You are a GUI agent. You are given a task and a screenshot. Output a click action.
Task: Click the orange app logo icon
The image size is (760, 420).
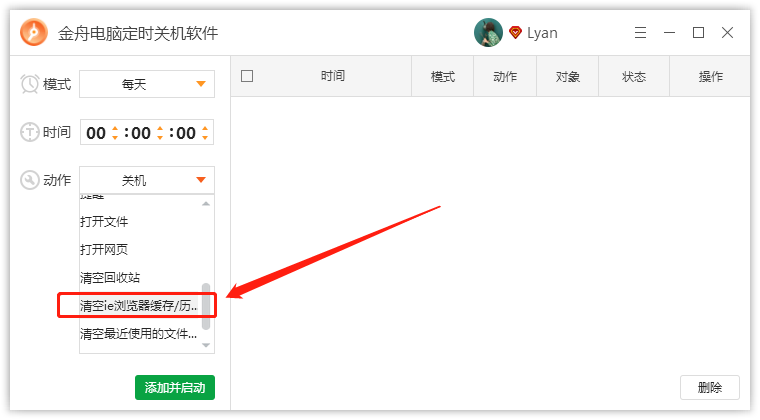click(34, 32)
